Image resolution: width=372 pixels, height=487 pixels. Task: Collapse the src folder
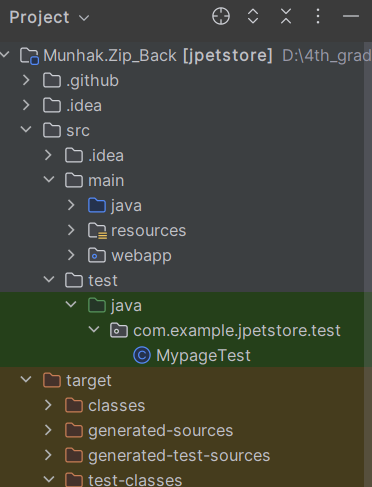[x=26, y=129]
